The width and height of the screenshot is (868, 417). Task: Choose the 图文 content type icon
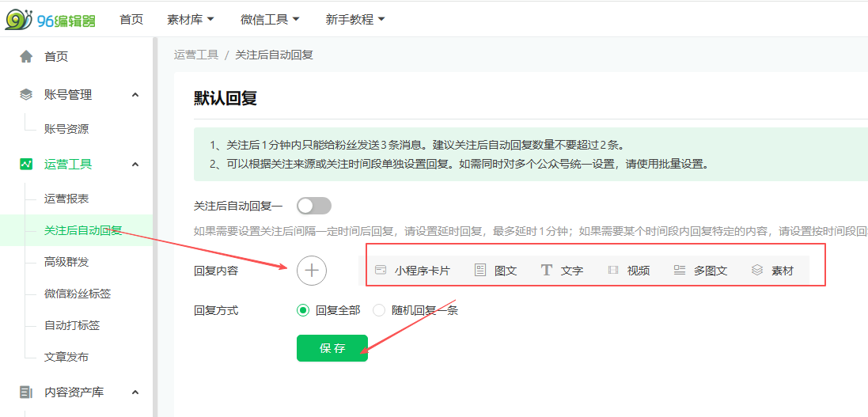[480, 271]
